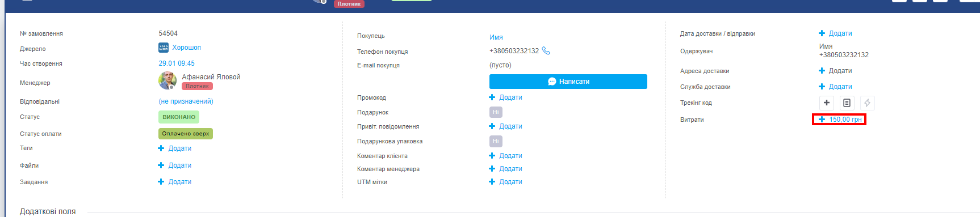
Task: Open the Хорошоп source icon
Action: (164, 48)
